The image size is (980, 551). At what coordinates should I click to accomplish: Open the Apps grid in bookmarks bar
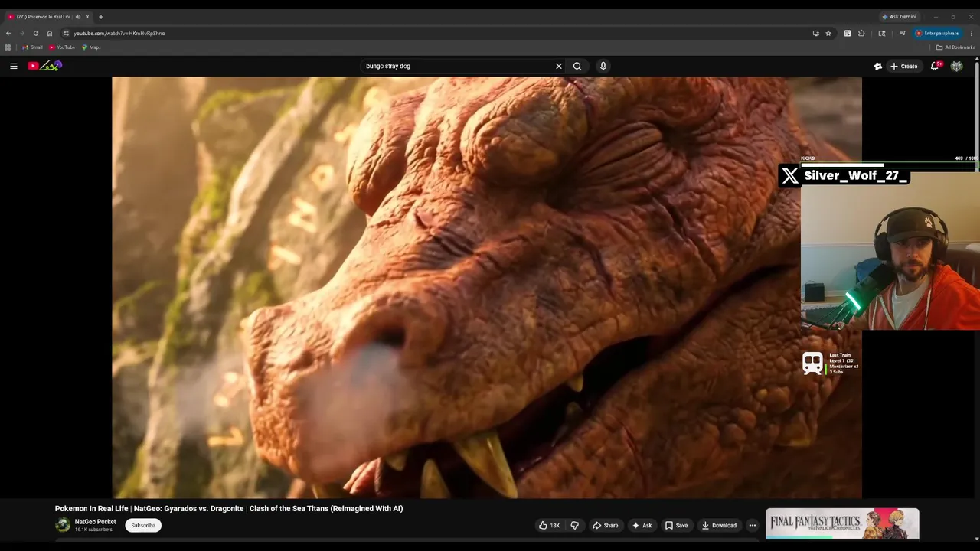[x=8, y=47]
